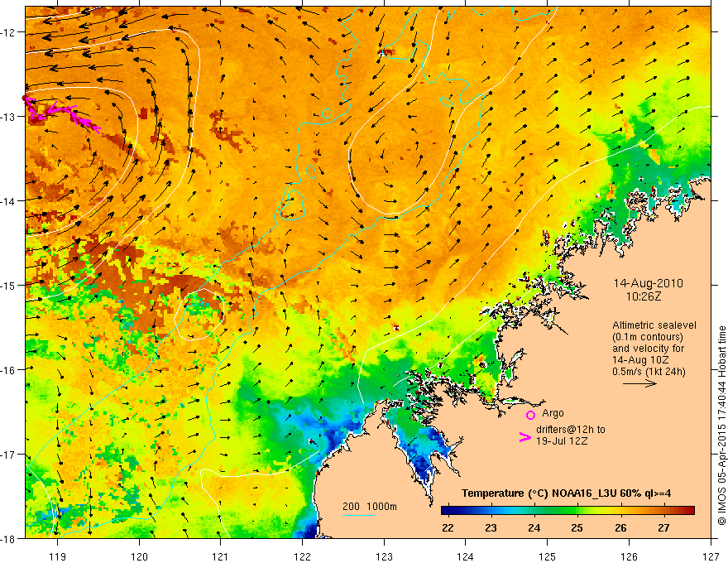Click colorbar tick label '27'
The height and width of the screenshot is (563, 728).
point(664,527)
